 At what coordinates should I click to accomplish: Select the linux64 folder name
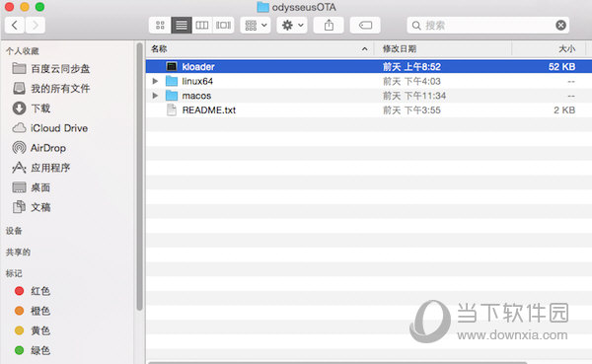[x=197, y=81]
